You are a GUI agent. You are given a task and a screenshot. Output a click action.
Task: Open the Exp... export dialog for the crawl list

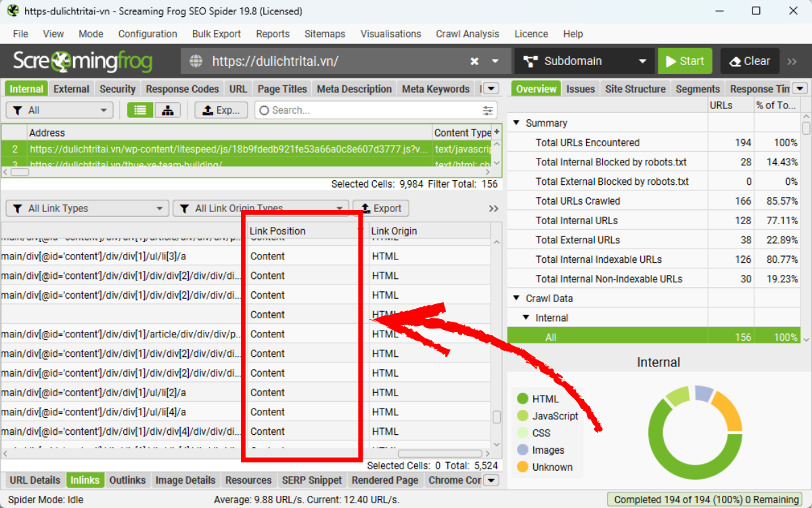pos(221,109)
